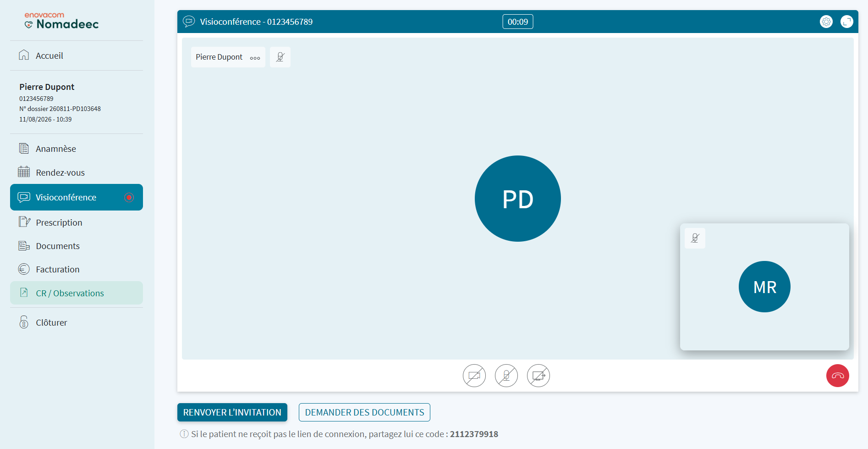Toggle camera off button in call controls
868x449 pixels.
pos(474,376)
